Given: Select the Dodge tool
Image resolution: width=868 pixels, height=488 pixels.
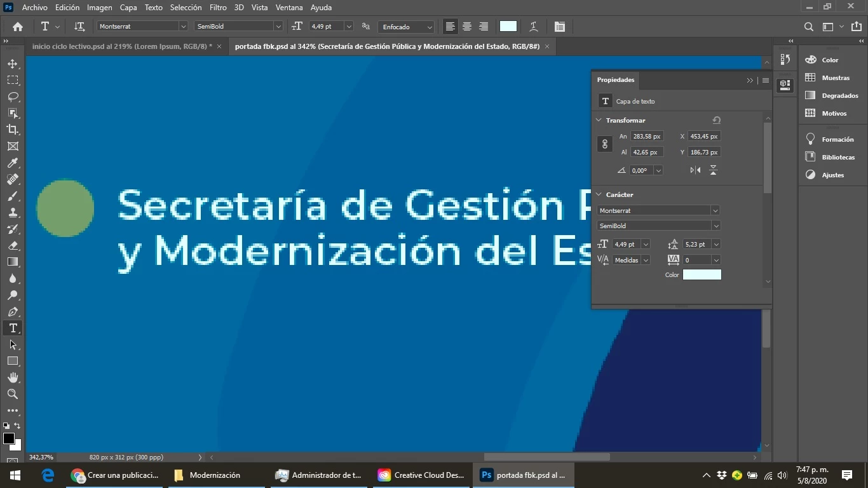Looking at the screenshot, I should pos(13,295).
